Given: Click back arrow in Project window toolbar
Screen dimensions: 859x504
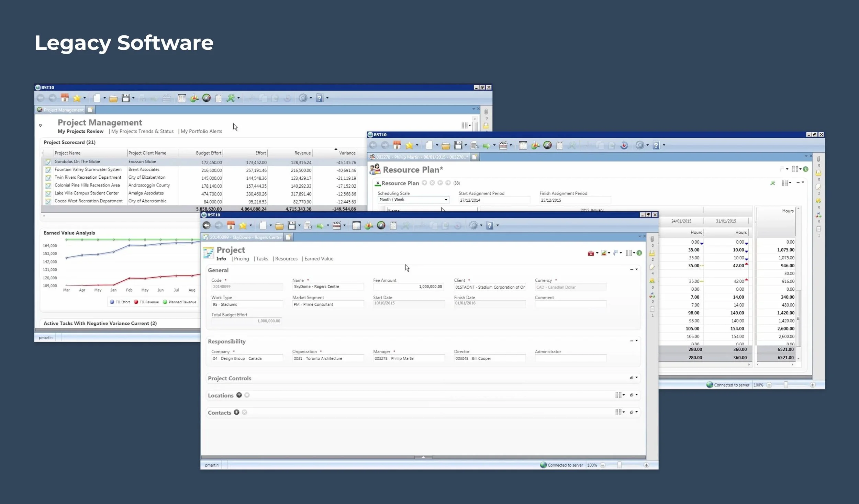Looking at the screenshot, I should (207, 225).
